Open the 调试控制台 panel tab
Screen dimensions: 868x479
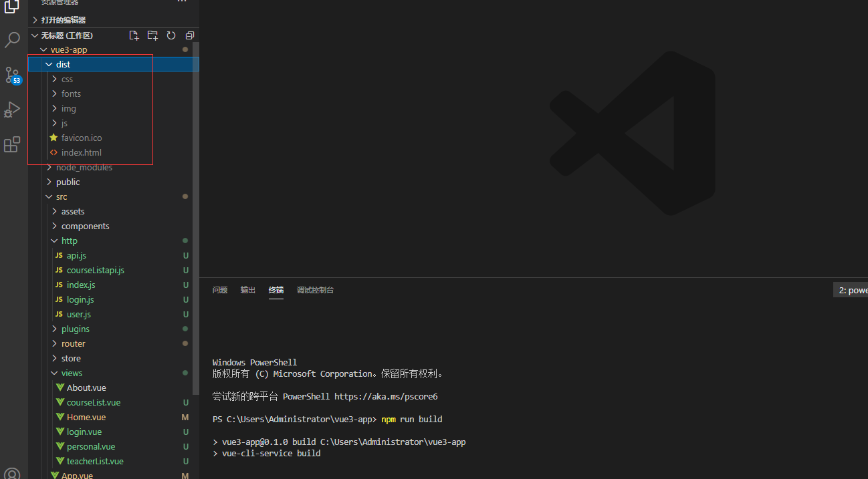[x=315, y=289]
